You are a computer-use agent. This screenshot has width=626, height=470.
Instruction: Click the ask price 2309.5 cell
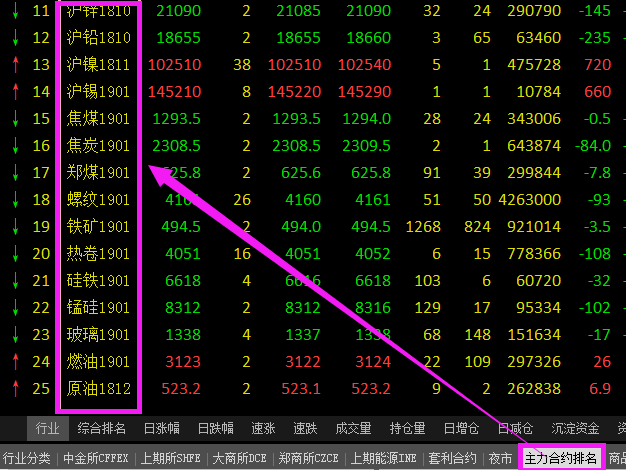click(x=366, y=145)
